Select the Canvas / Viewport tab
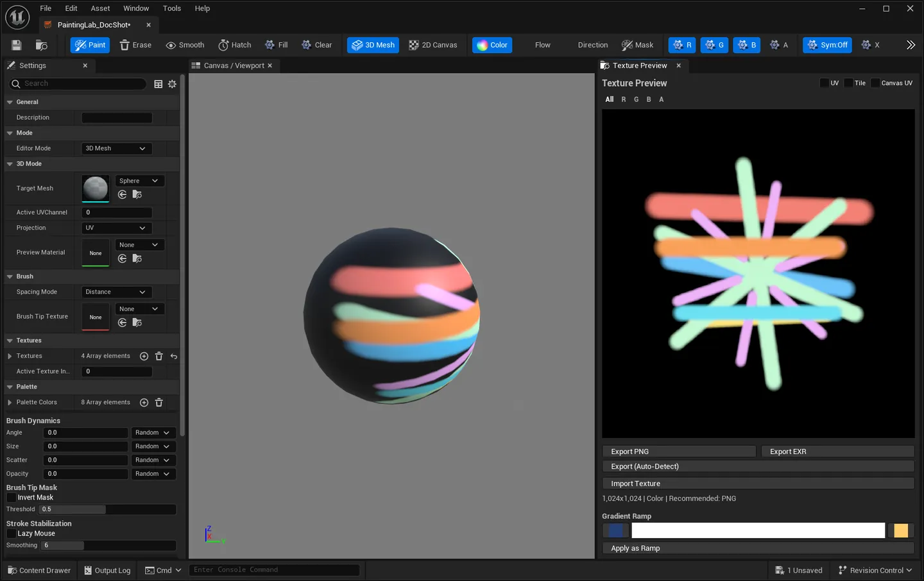This screenshot has width=924, height=581. tap(234, 65)
